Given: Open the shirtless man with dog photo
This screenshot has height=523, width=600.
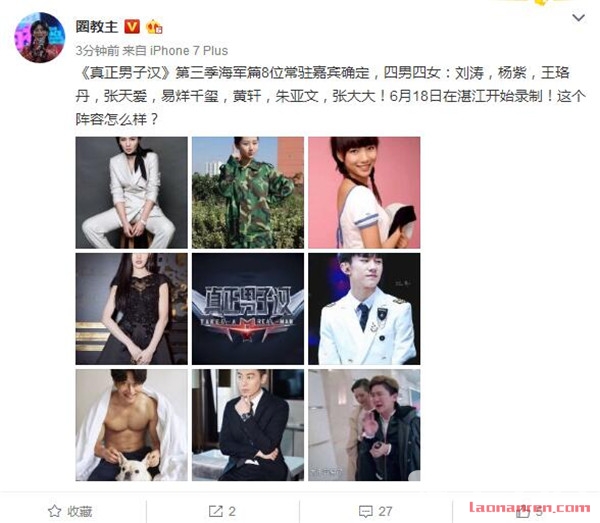Looking at the screenshot, I should pyautogui.click(x=132, y=425).
